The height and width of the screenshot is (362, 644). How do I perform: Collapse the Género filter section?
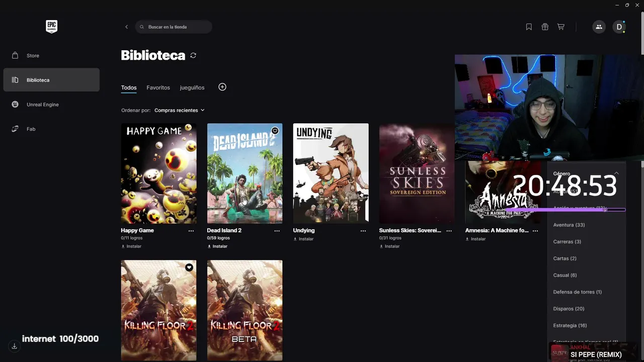[616, 173]
